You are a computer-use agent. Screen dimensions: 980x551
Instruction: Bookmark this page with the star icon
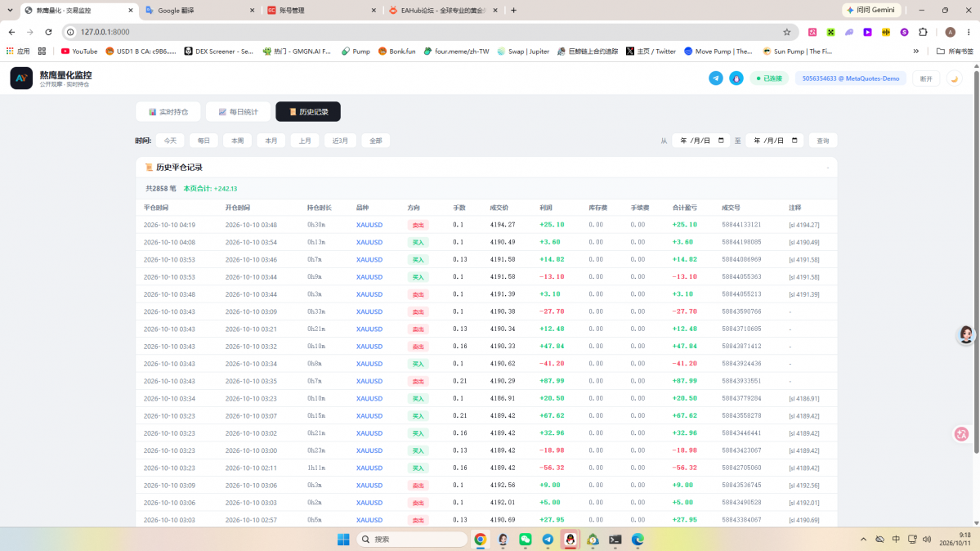point(787,32)
